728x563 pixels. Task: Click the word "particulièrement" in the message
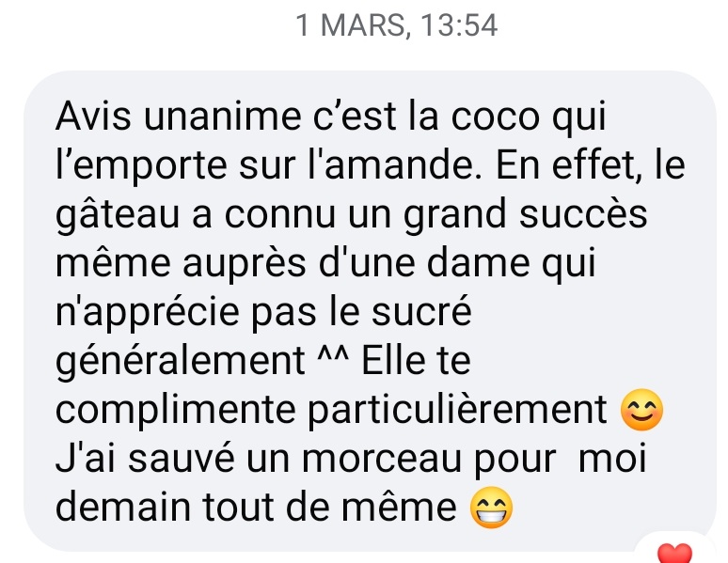pyautogui.click(x=457, y=411)
